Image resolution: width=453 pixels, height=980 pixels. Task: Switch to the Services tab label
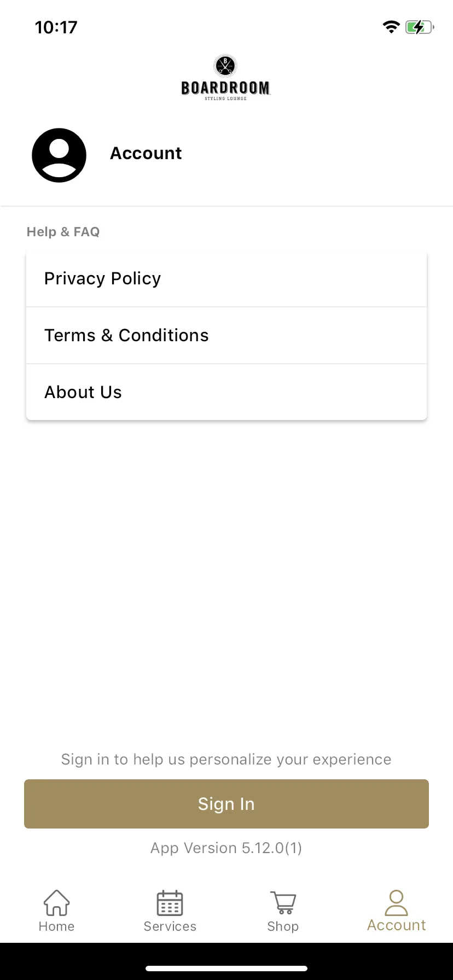pyautogui.click(x=170, y=926)
